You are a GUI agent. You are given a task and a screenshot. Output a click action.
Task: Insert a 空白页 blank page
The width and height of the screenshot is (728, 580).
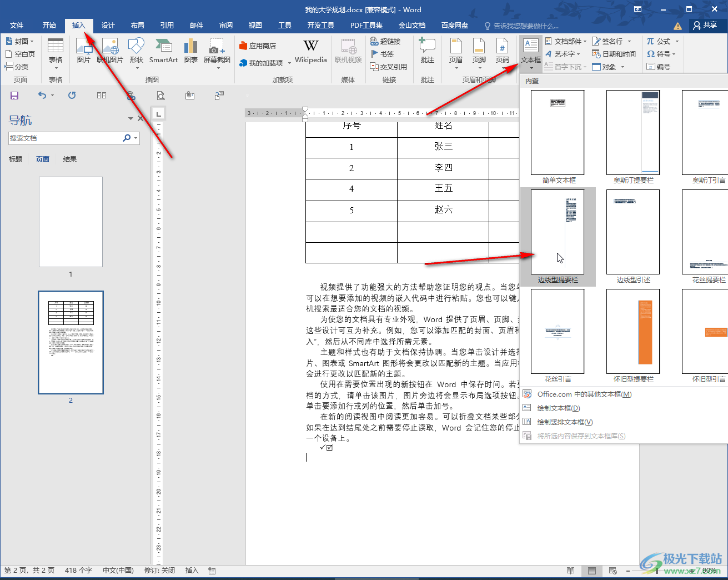(20, 54)
